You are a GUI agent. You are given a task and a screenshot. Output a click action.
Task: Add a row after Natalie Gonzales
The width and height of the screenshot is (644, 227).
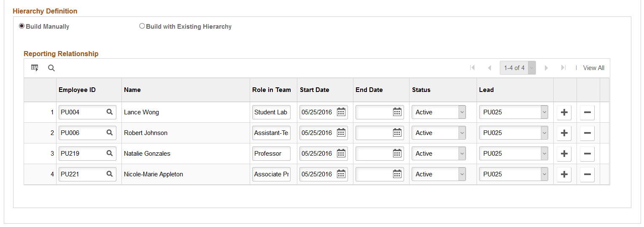pyautogui.click(x=564, y=154)
